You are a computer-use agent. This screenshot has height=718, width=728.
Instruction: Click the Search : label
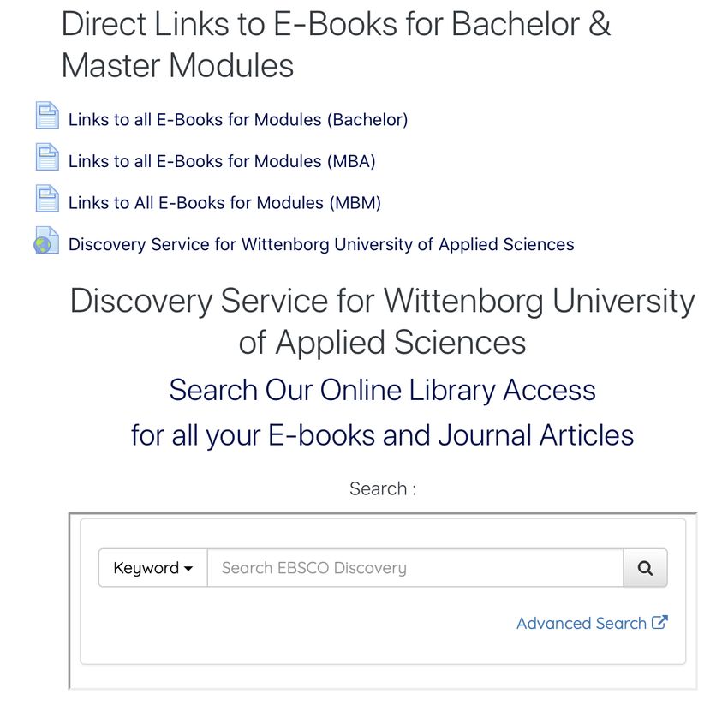(x=383, y=488)
